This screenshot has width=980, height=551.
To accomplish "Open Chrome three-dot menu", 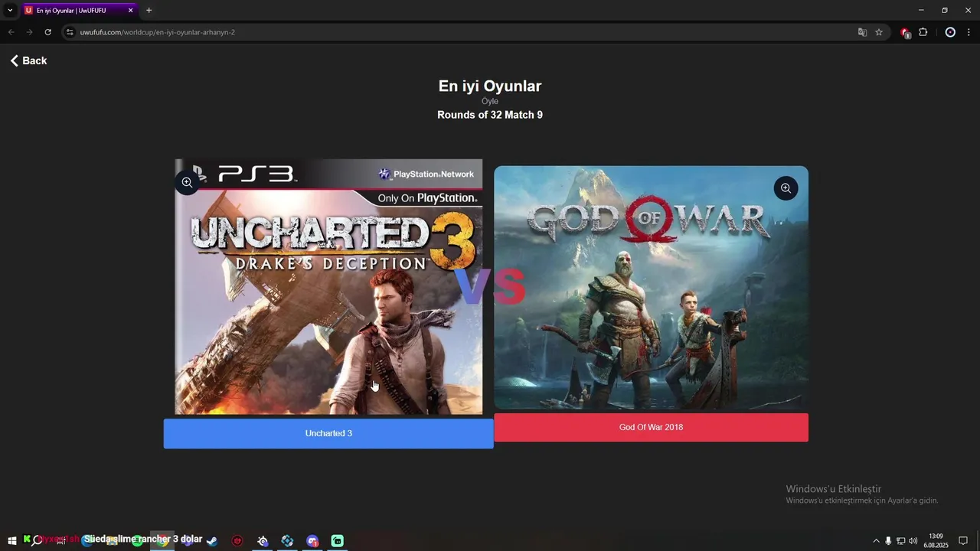I will pyautogui.click(x=969, y=32).
